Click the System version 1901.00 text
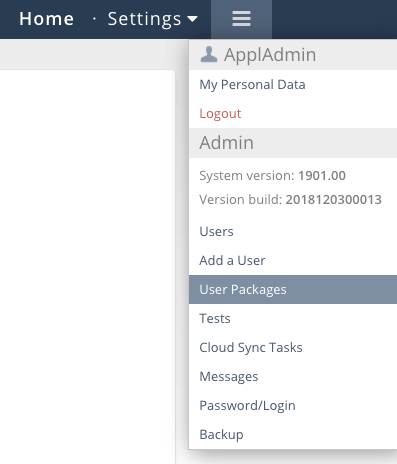 [272, 176]
